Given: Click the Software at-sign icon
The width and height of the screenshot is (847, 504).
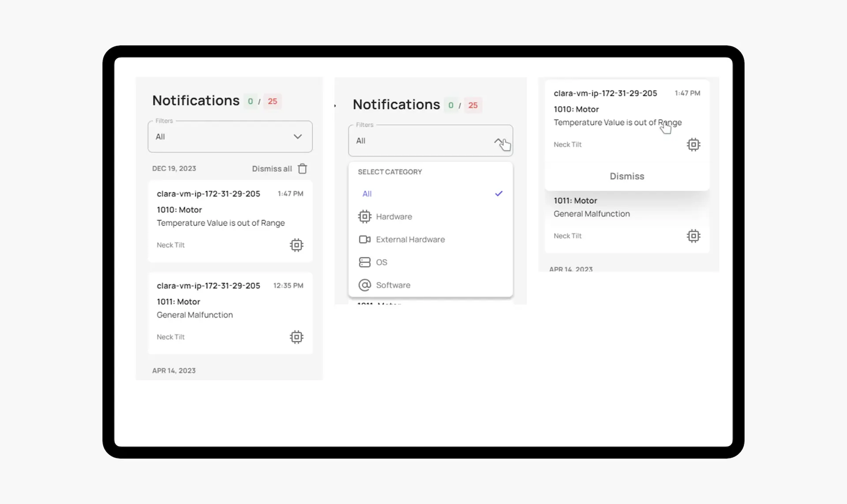Looking at the screenshot, I should (x=364, y=285).
